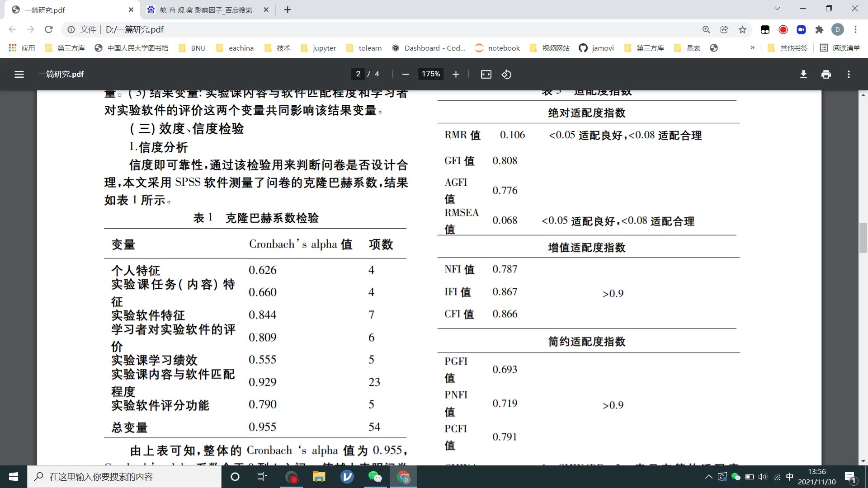This screenshot has width=868, height=488.
Task: Open Task View on taskbar
Action: pyautogui.click(x=262, y=477)
